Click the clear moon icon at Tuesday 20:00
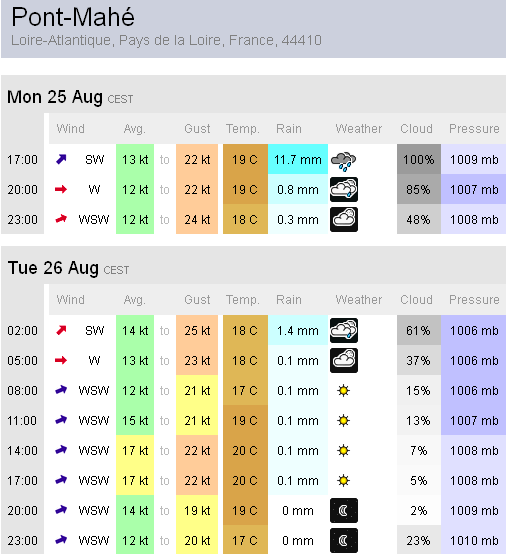Viewport: 506px width, 554px height. [x=344, y=510]
